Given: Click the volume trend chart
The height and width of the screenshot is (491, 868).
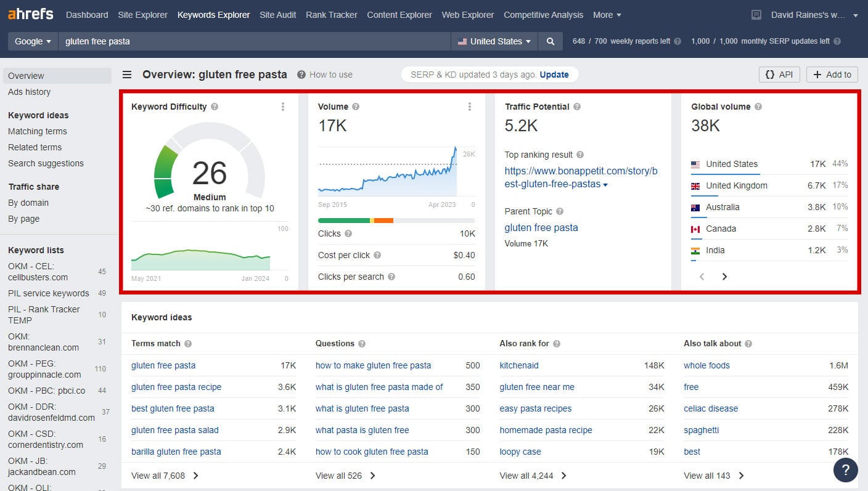Looking at the screenshot, I should (388, 171).
